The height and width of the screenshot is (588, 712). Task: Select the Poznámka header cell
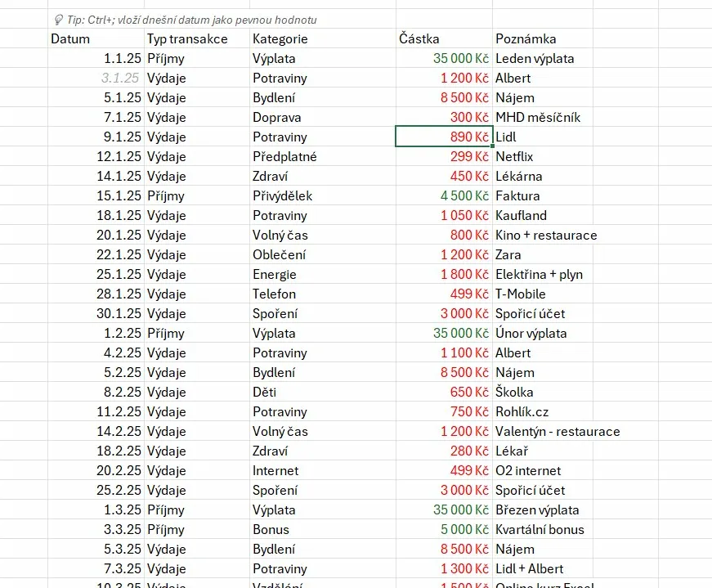tap(543, 38)
